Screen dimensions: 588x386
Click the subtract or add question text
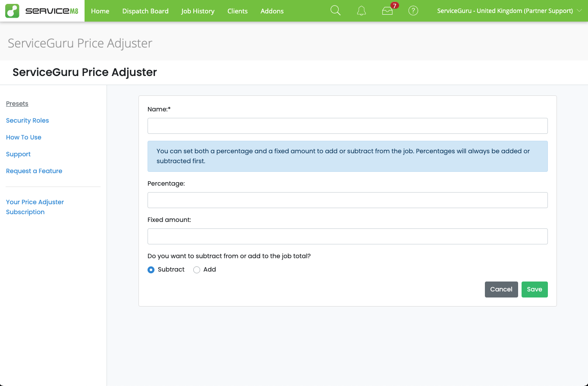pyautogui.click(x=229, y=256)
